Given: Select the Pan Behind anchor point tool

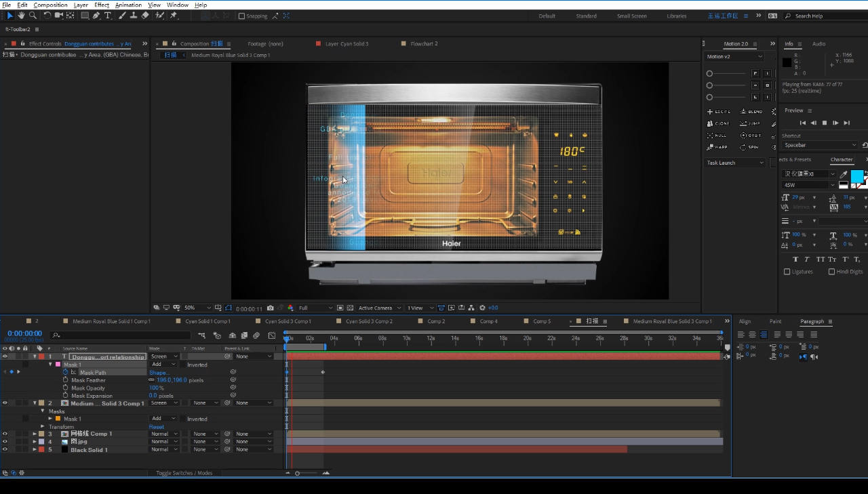Looking at the screenshot, I should (x=71, y=16).
